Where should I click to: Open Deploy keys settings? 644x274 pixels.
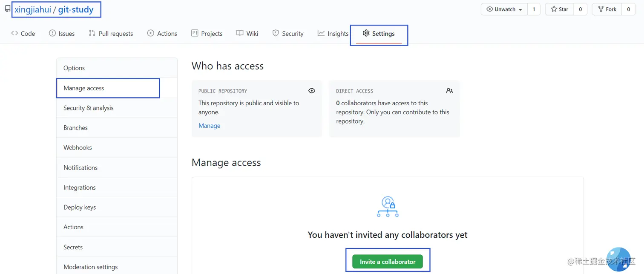point(117,207)
